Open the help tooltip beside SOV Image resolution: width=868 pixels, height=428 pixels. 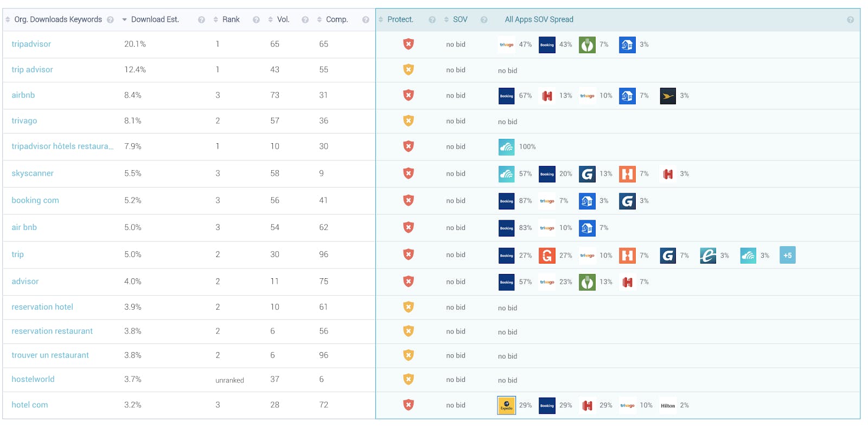pyautogui.click(x=484, y=20)
